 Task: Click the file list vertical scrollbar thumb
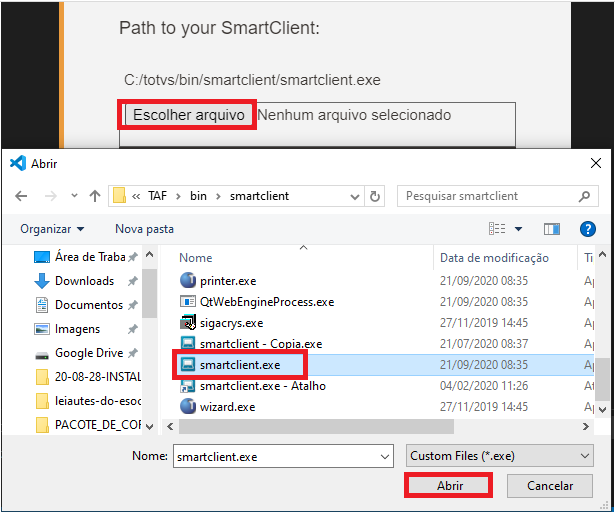pyautogui.click(x=602, y=379)
